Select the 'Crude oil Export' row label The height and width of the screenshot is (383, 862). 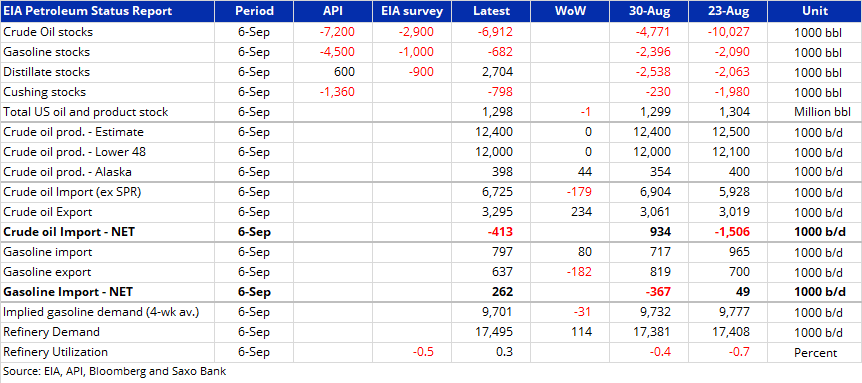click(48, 212)
